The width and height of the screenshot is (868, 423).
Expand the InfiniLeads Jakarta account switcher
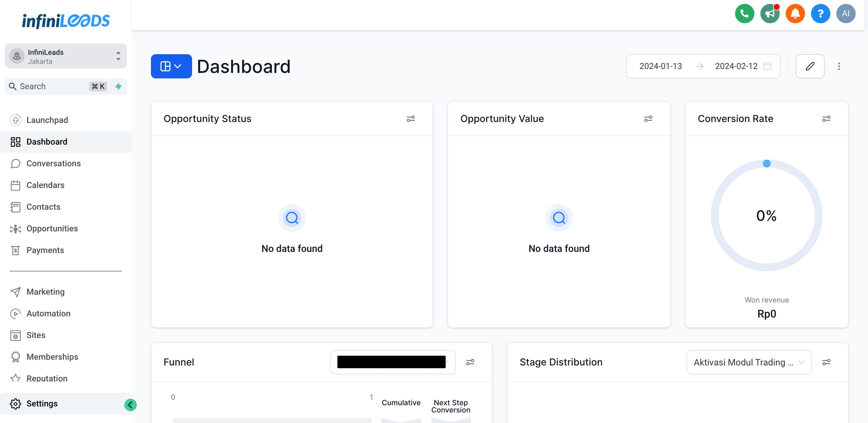click(x=66, y=56)
